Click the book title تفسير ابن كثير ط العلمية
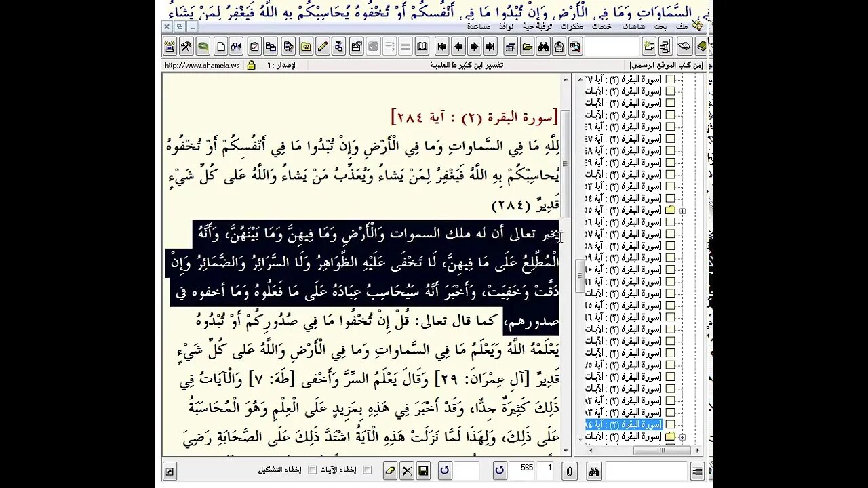The height and width of the screenshot is (488, 868). tap(467, 66)
